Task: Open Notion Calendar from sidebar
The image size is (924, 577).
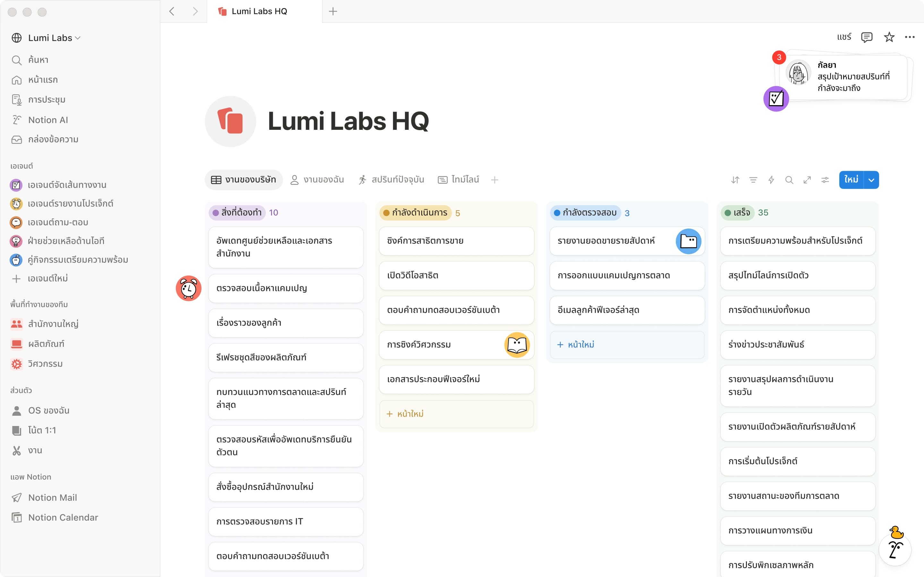Action: [63, 517]
